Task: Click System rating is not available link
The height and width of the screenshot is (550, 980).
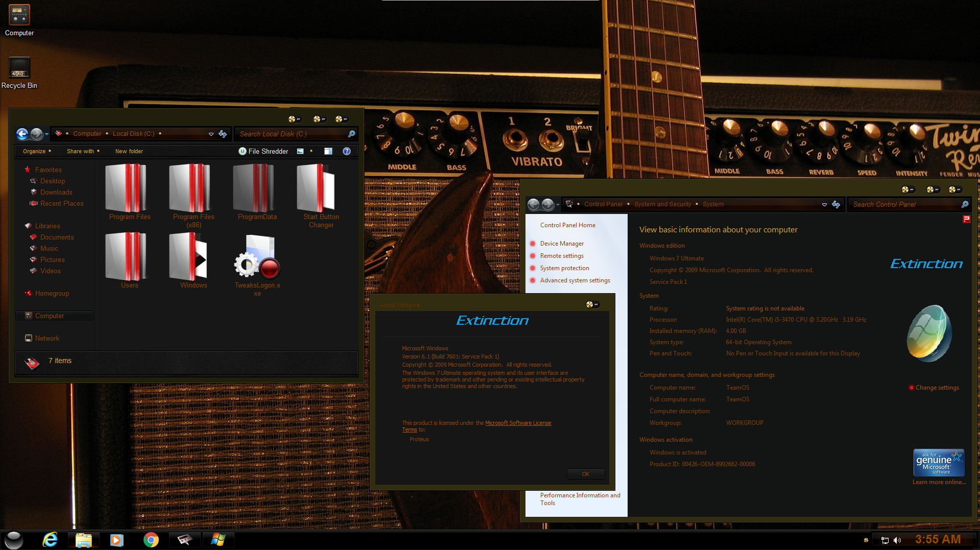Action: click(x=765, y=308)
